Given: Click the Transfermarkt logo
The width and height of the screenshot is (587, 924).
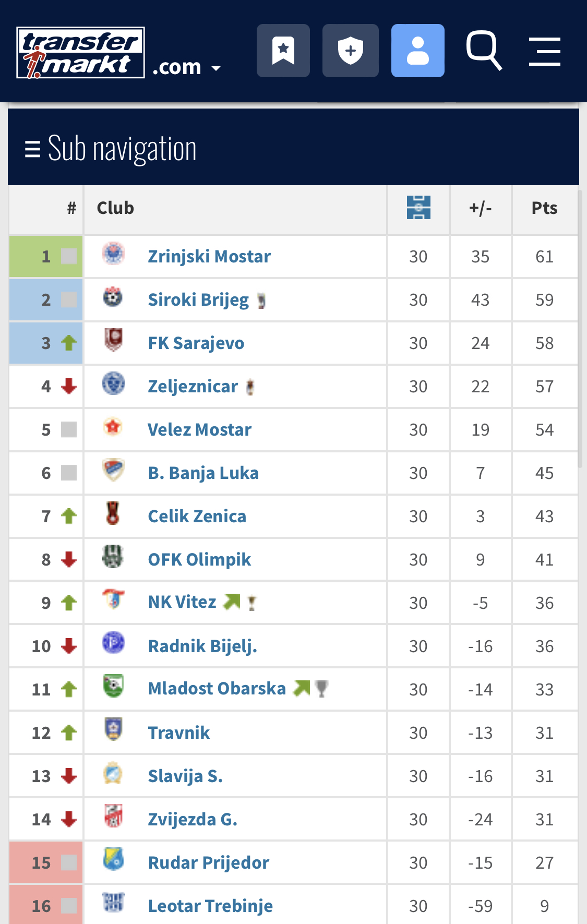Looking at the screenshot, I should (x=81, y=53).
